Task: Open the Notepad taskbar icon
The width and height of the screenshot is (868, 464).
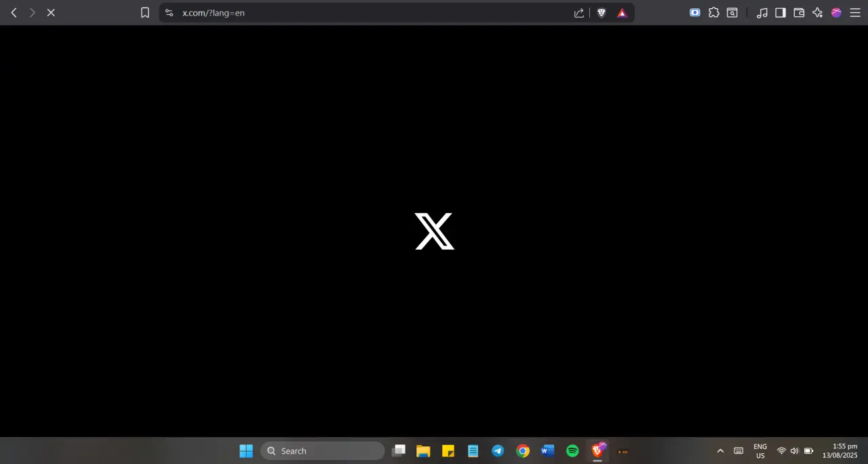Action: tap(473, 451)
